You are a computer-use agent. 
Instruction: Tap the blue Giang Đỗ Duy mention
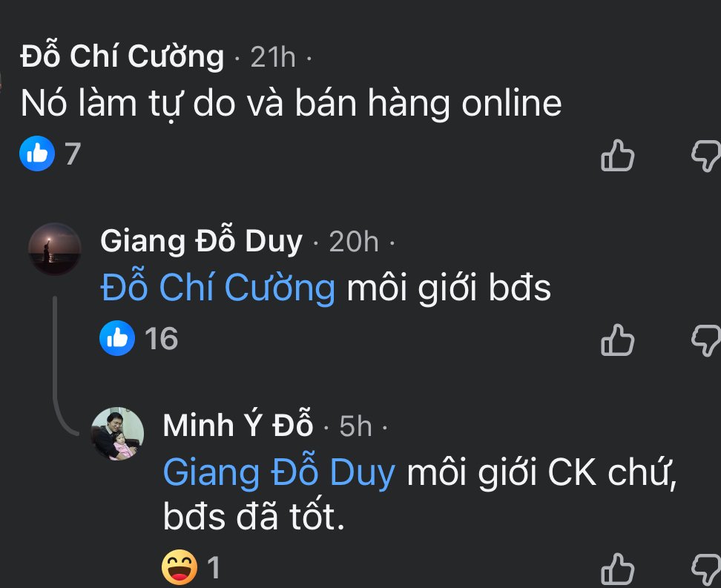pyautogui.click(x=279, y=472)
